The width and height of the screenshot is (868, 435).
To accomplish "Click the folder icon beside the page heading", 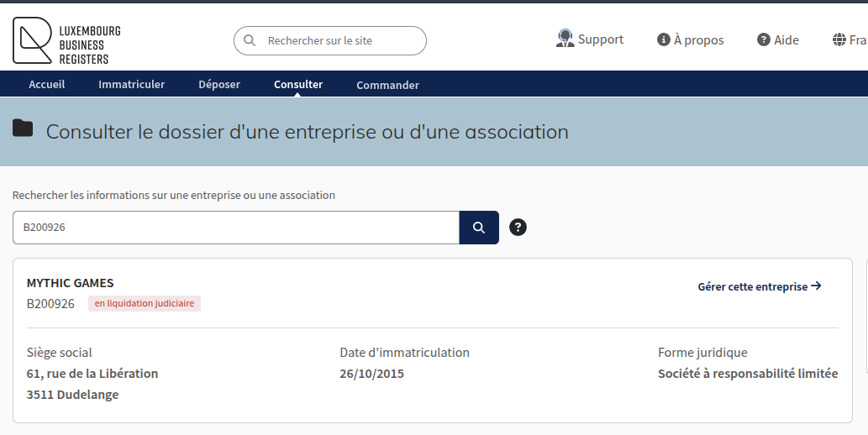I will coord(23,128).
